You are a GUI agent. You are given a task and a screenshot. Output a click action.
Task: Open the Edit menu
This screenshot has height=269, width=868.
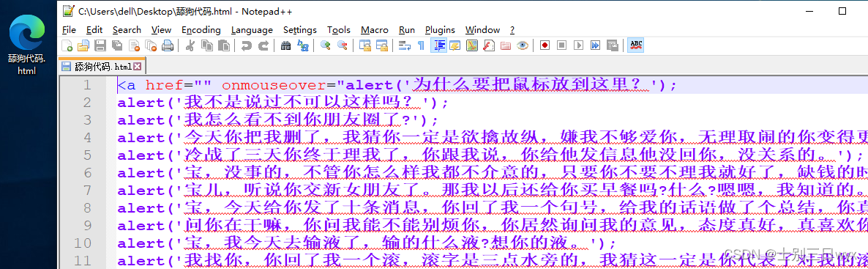pyautogui.click(x=94, y=30)
